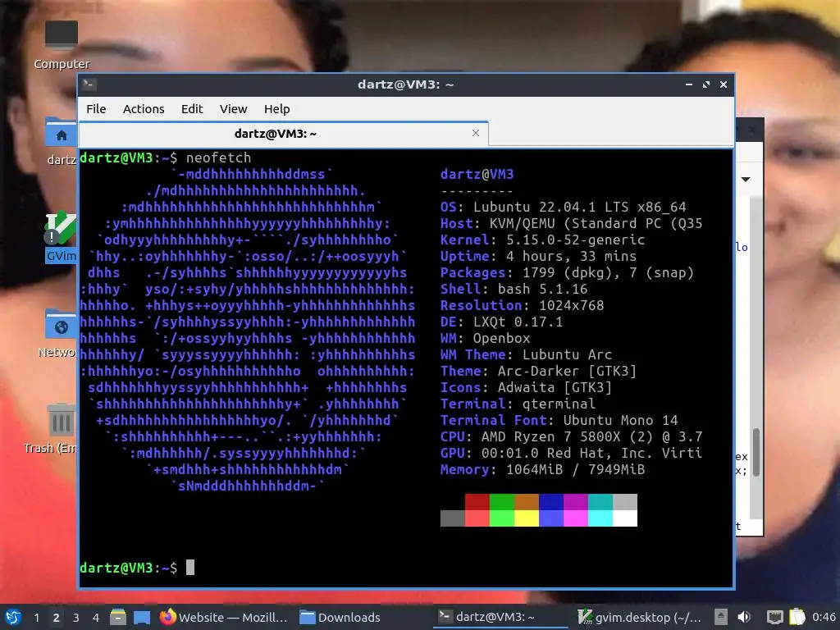The height and width of the screenshot is (630, 840).
Task: Click the 'Terminal: qterminal' line
Action: pos(518,404)
